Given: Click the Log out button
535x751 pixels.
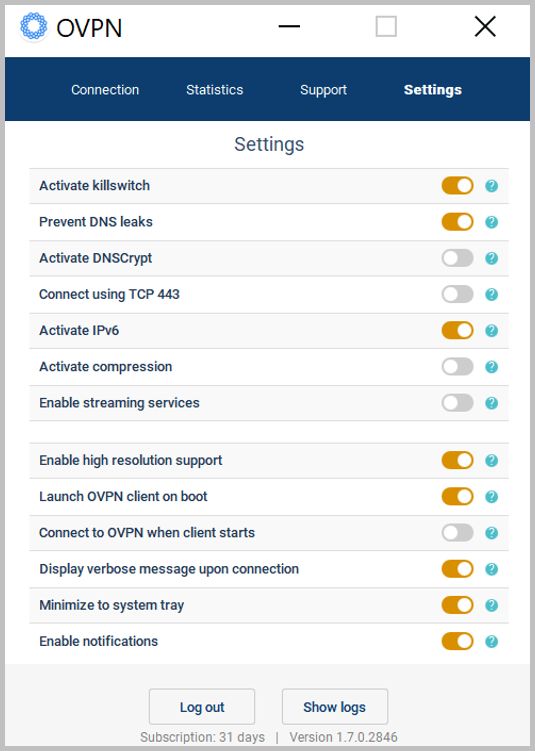Looking at the screenshot, I should [202, 706].
